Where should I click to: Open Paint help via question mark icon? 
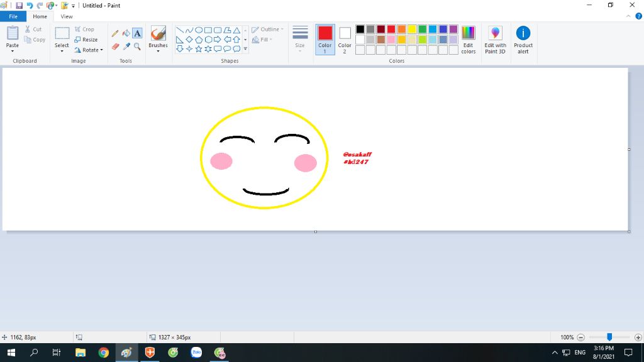pyautogui.click(x=639, y=16)
